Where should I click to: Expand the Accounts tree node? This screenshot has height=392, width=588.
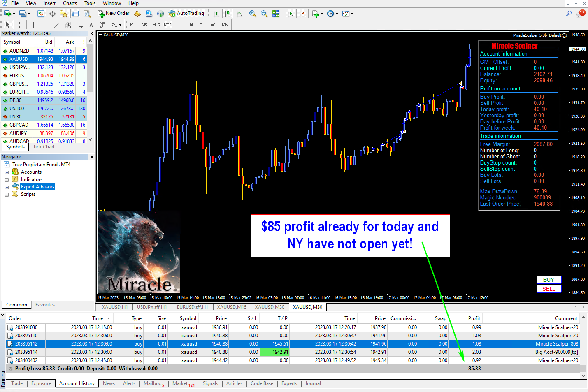tap(7, 172)
